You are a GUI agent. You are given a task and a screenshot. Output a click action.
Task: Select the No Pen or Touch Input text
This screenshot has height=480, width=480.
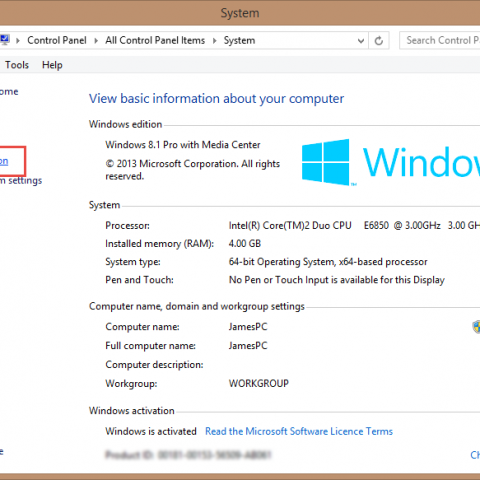click(337, 280)
